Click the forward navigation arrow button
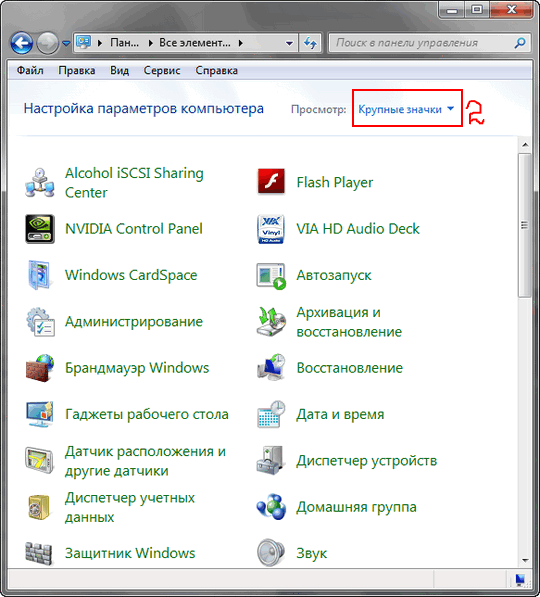This screenshot has height=597, width=540. pyautogui.click(x=48, y=43)
